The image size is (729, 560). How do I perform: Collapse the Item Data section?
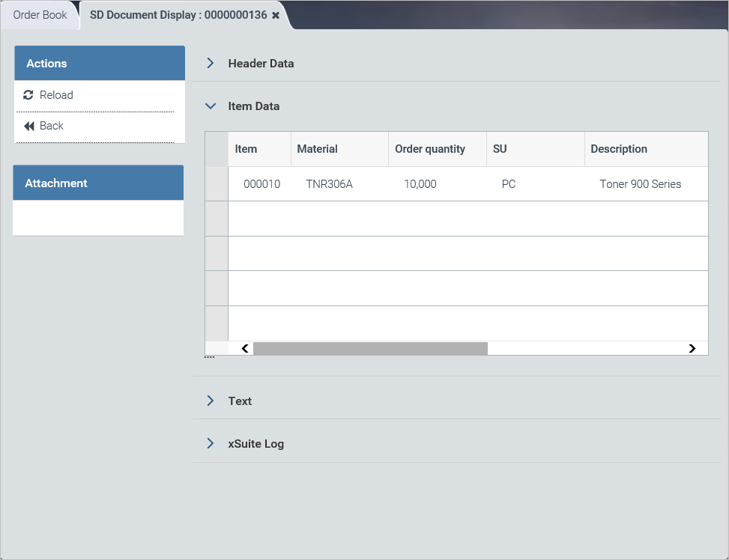211,106
